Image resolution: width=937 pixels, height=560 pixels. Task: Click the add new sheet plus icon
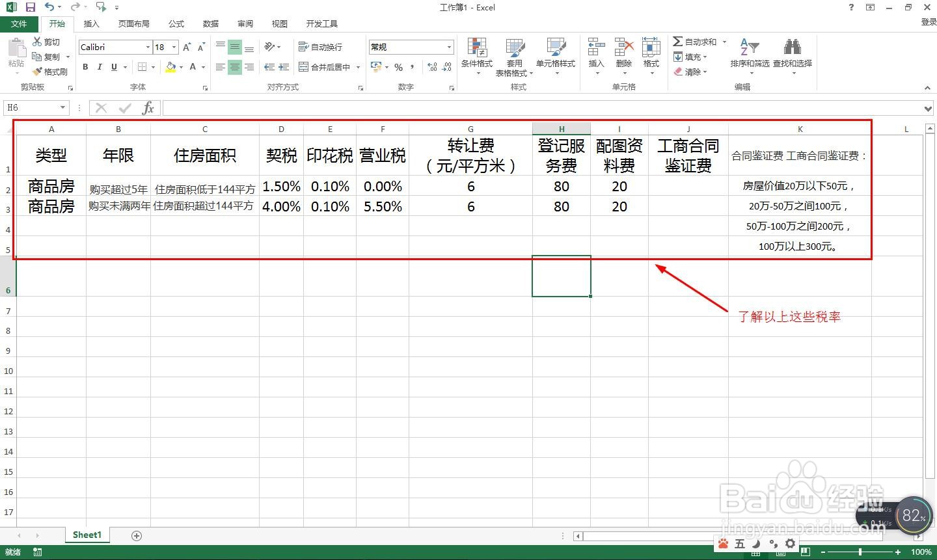(x=137, y=535)
